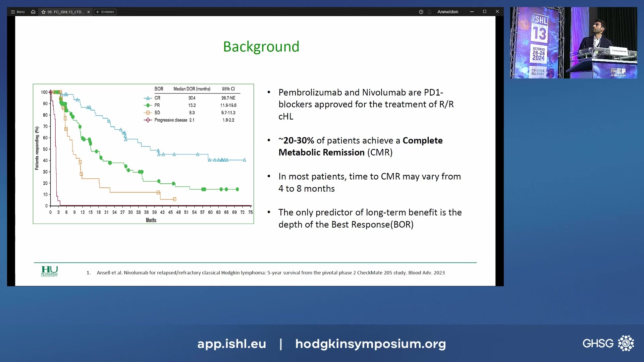Click the hodgkinsymposium.org link
The image size is (644, 362).
pyautogui.click(x=370, y=344)
